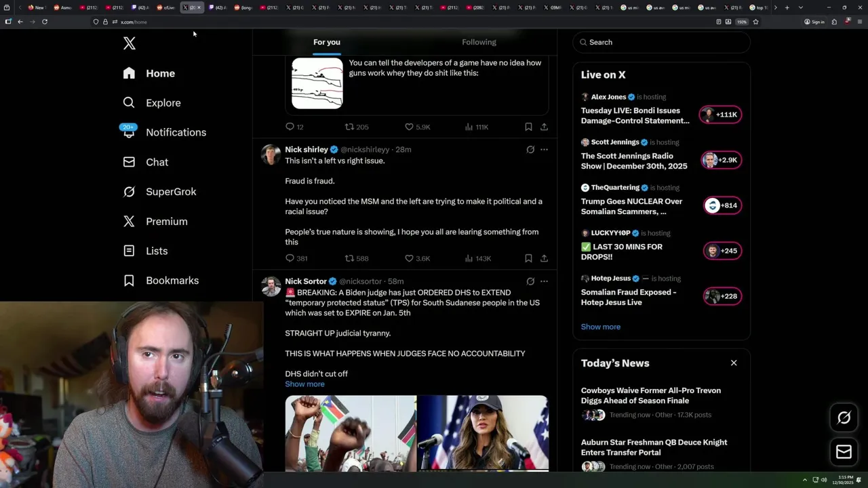Image resolution: width=868 pixels, height=488 pixels.
Task: Open more options on Nick shirley post
Action: 544,149
